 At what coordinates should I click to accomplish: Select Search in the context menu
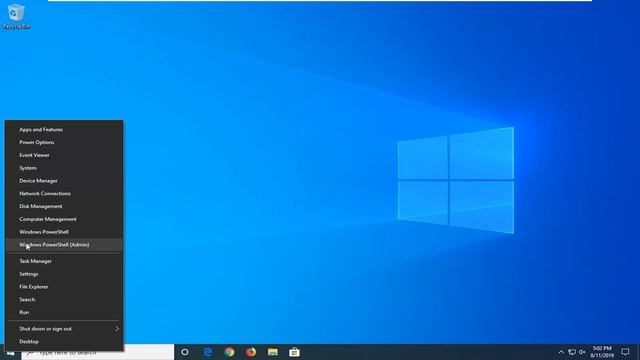tap(64, 300)
